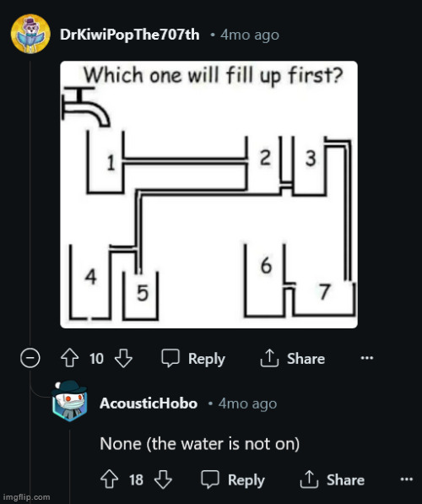The width and height of the screenshot is (422, 504).
Task: Click the Share text on AcousticHobo's reply
Action: coord(345,480)
